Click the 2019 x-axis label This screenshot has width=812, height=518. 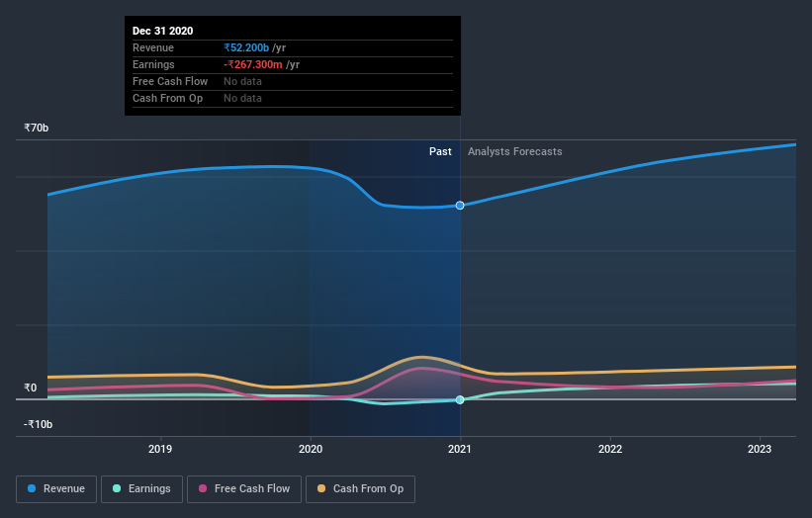point(160,449)
